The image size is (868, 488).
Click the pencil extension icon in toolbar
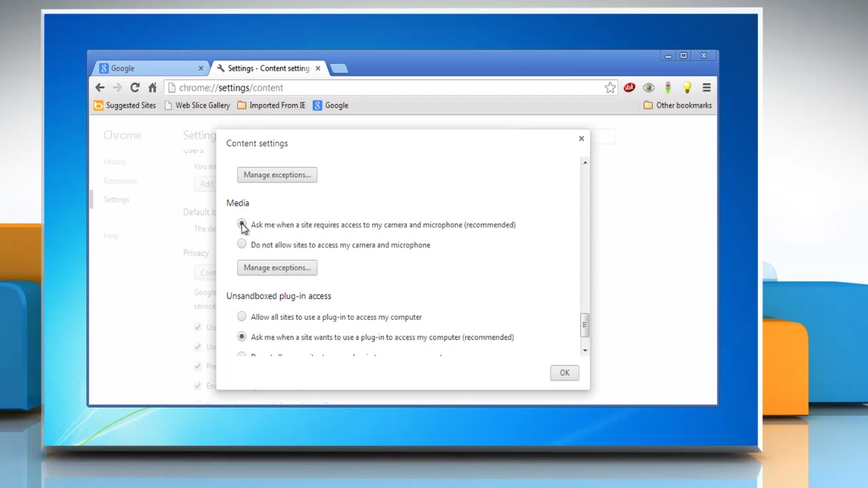tap(668, 87)
